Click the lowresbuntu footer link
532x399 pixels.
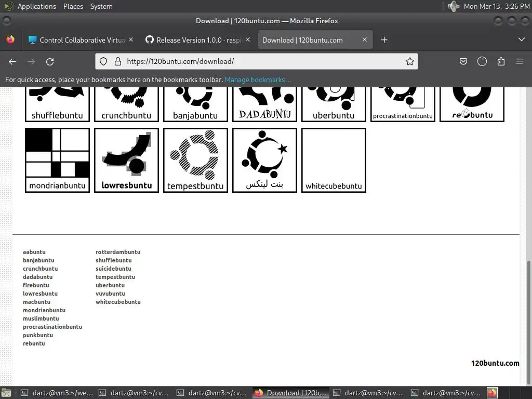(x=40, y=294)
